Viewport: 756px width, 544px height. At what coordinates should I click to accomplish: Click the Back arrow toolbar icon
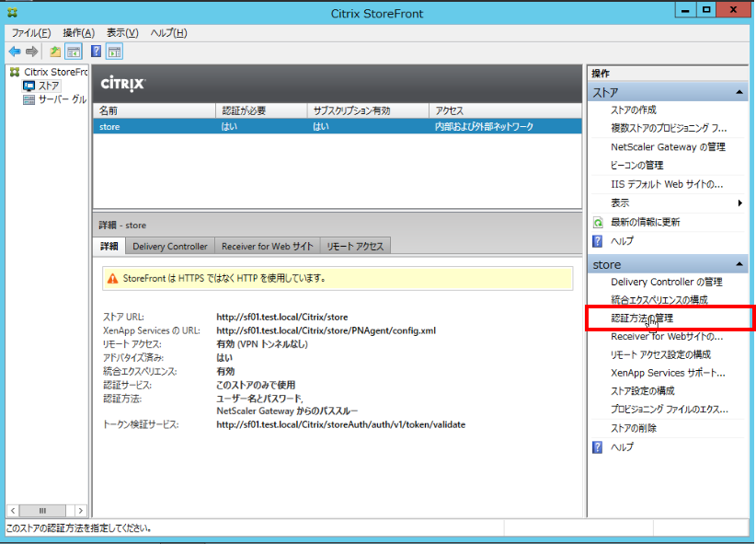15,52
